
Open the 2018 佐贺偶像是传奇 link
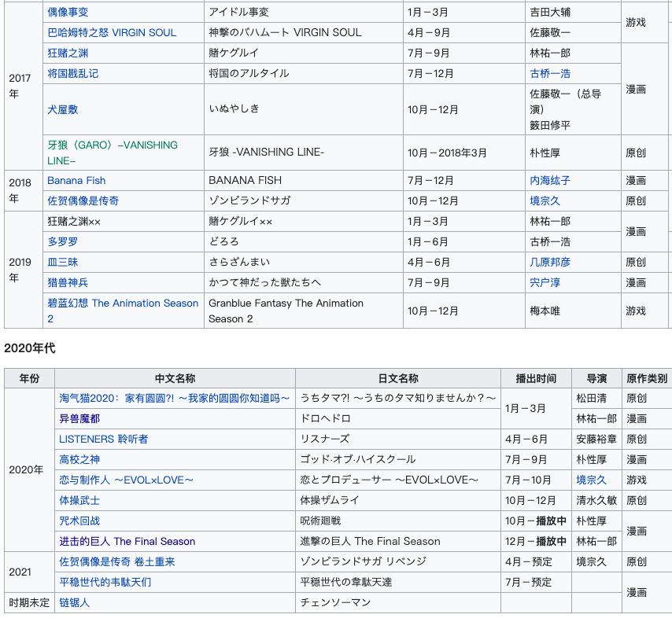83,200
